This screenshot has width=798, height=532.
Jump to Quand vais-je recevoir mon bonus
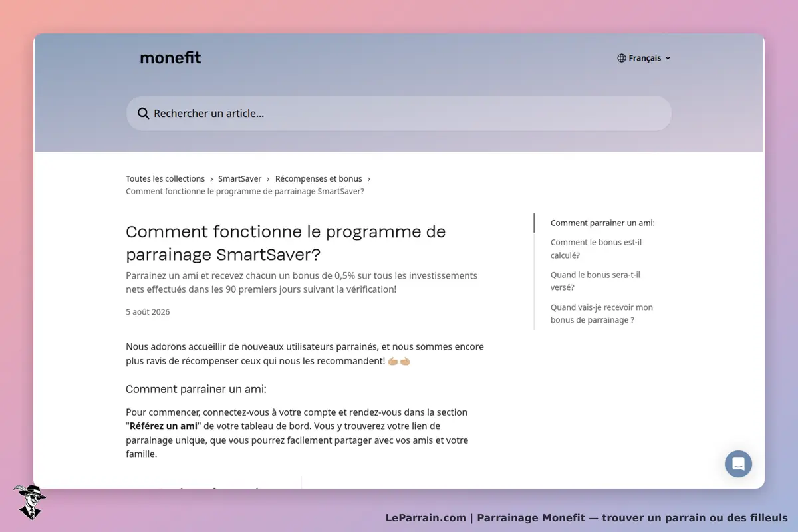click(x=602, y=313)
